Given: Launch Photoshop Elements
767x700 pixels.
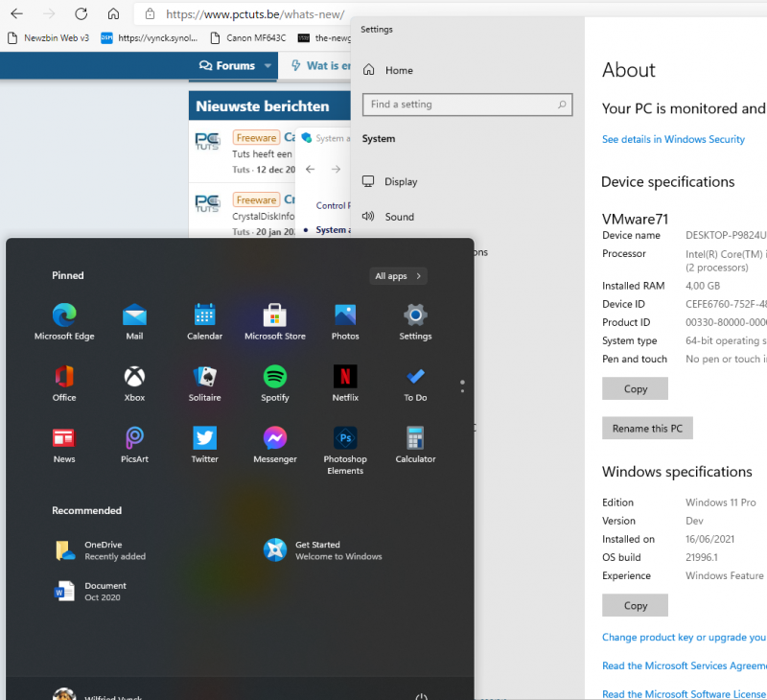Looking at the screenshot, I should point(345,450).
